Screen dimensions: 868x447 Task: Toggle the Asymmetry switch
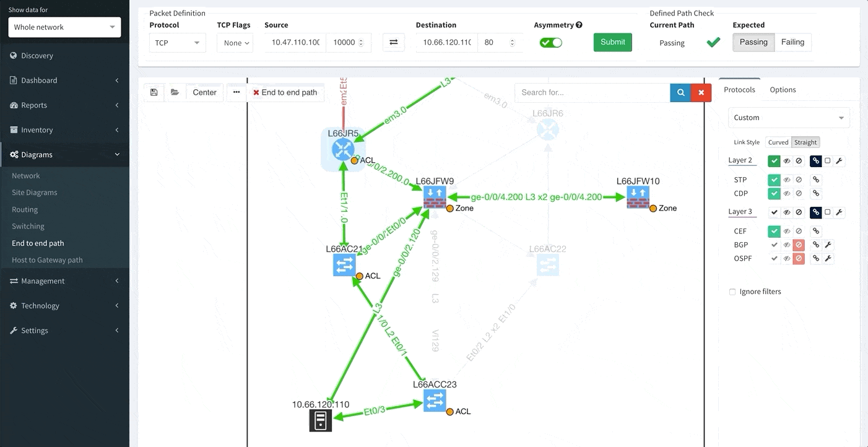pos(551,43)
